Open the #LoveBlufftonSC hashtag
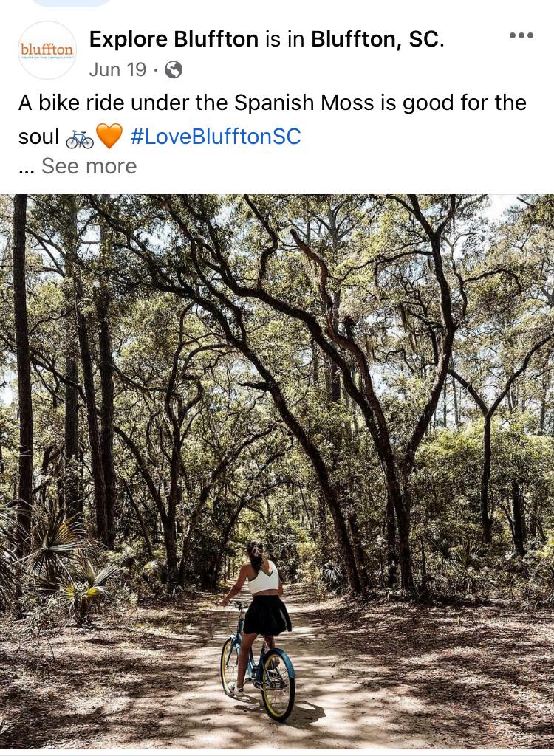Image resolution: width=554 pixels, height=756 pixels. point(215,137)
